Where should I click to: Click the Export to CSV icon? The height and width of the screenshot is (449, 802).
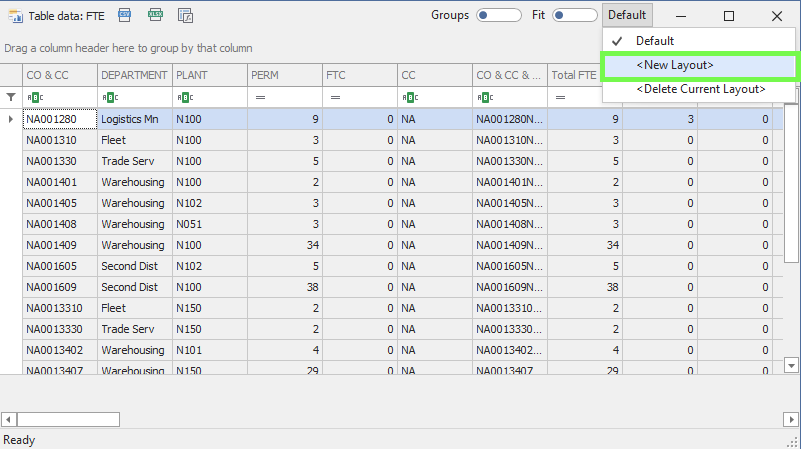[125, 15]
